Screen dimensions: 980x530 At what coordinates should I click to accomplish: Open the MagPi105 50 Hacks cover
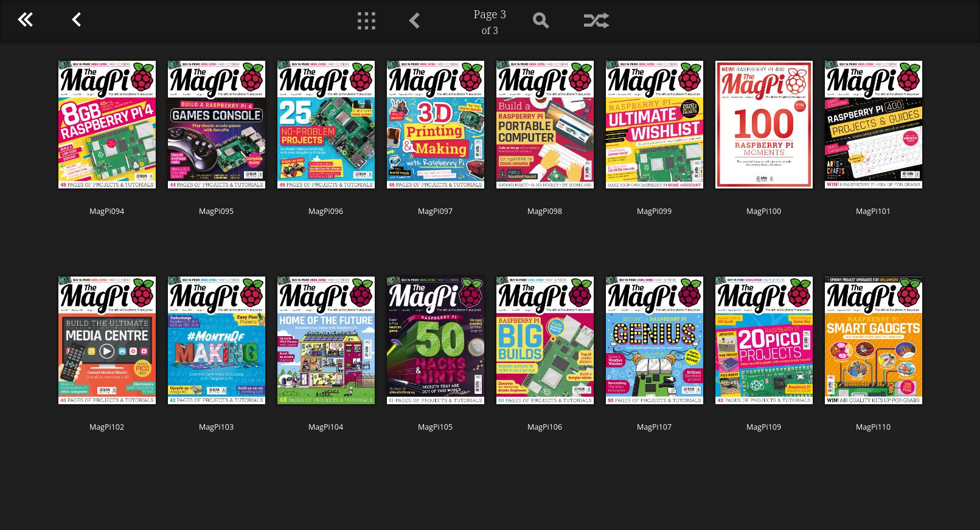coord(436,340)
